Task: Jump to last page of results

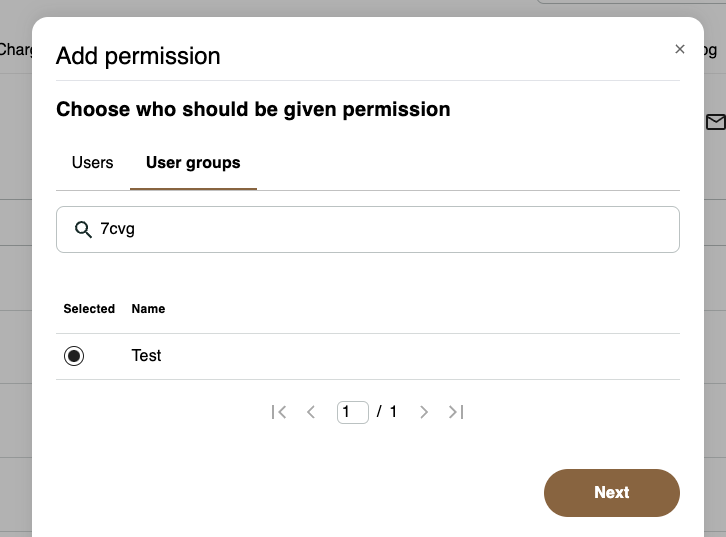Action: pos(456,412)
